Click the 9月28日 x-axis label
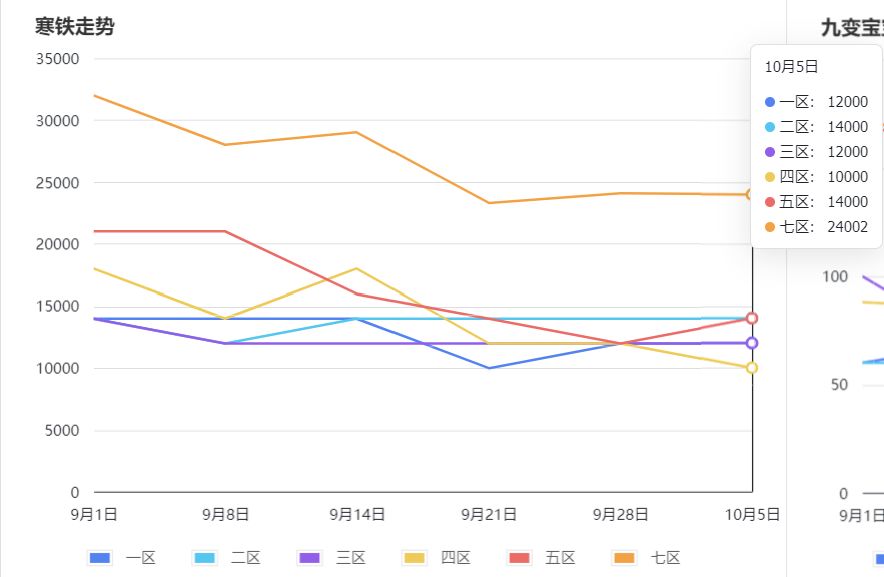The width and height of the screenshot is (884, 577). tap(620, 514)
